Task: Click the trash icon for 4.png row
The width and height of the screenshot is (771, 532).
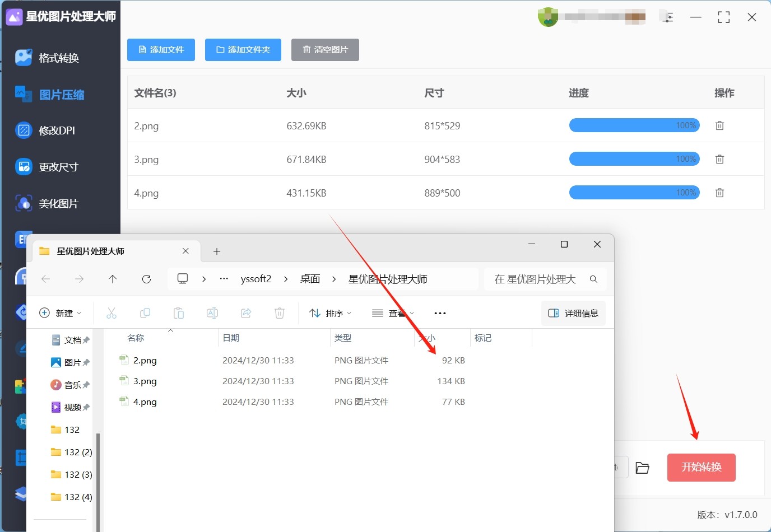Action: click(719, 193)
